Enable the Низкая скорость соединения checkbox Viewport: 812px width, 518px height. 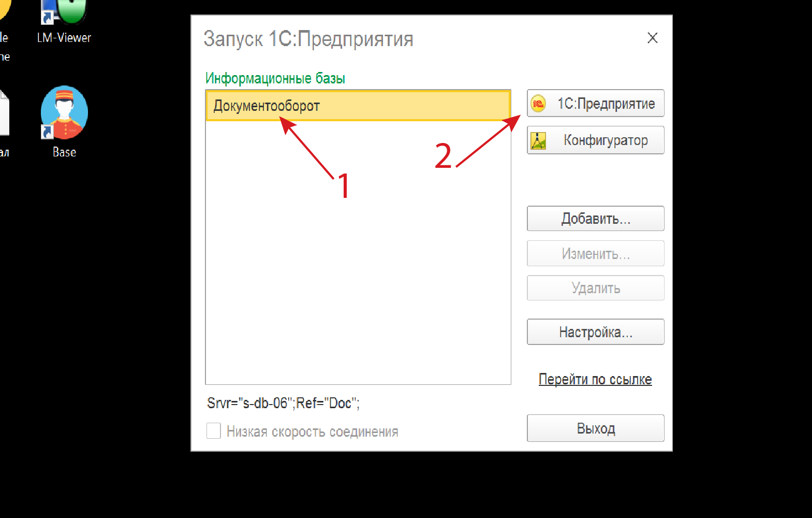pyautogui.click(x=214, y=431)
